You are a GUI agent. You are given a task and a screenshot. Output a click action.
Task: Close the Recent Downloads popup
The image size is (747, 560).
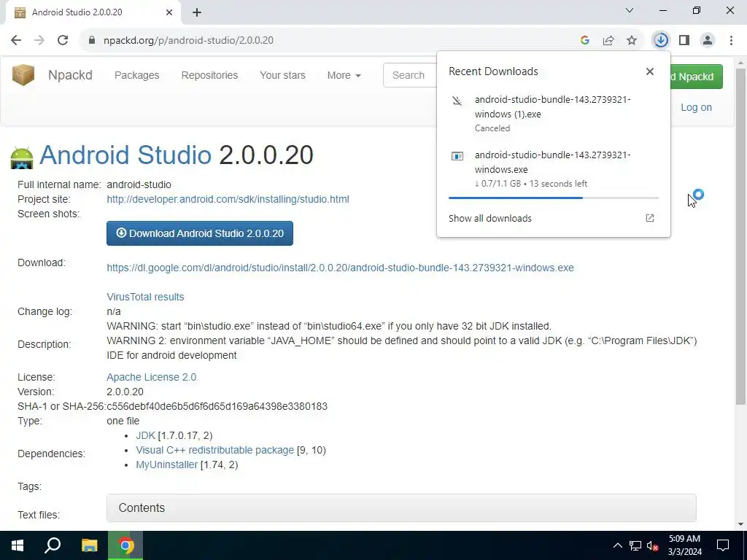pyautogui.click(x=650, y=71)
